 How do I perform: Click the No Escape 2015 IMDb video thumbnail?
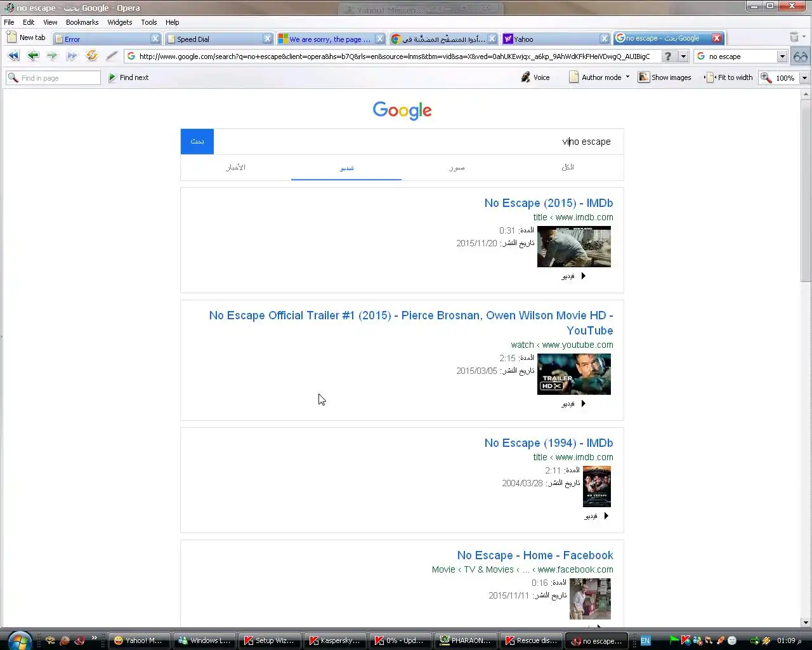click(x=574, y=246)
